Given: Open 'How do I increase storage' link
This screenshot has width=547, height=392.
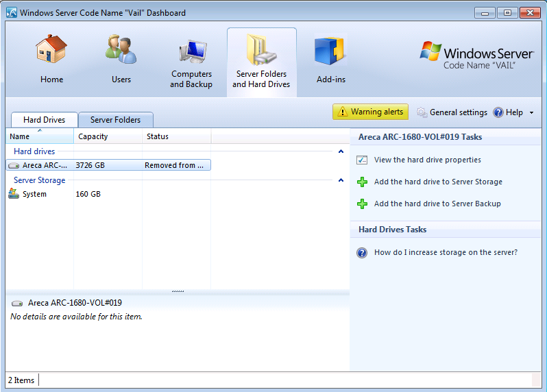Looking at the screenshot, I should tap(446, 253).
